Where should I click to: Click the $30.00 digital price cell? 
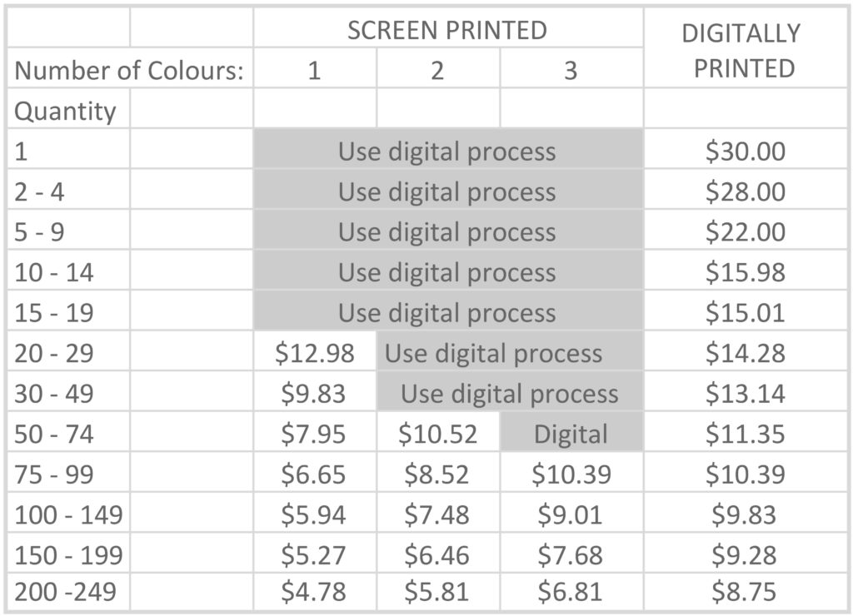(x=745, y=150)
